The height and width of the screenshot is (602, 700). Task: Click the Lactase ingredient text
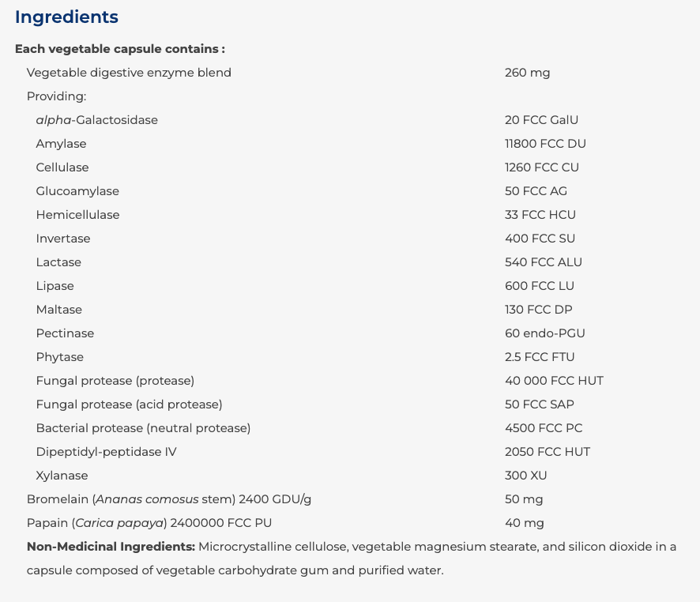point(58,262)
